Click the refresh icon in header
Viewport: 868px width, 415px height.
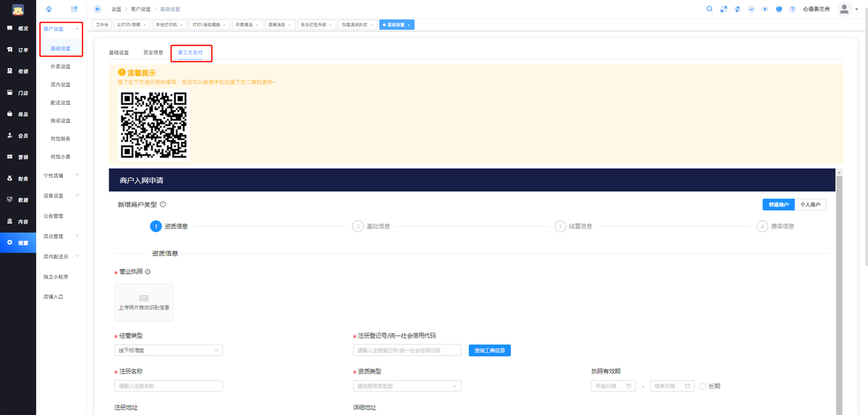point(738,9)
